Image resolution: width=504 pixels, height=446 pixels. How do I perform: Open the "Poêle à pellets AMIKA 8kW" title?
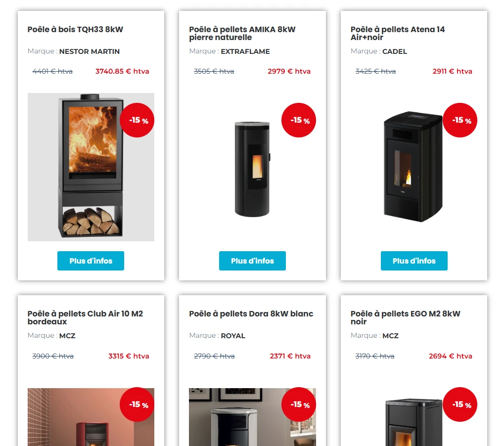(x=242, y=33)
